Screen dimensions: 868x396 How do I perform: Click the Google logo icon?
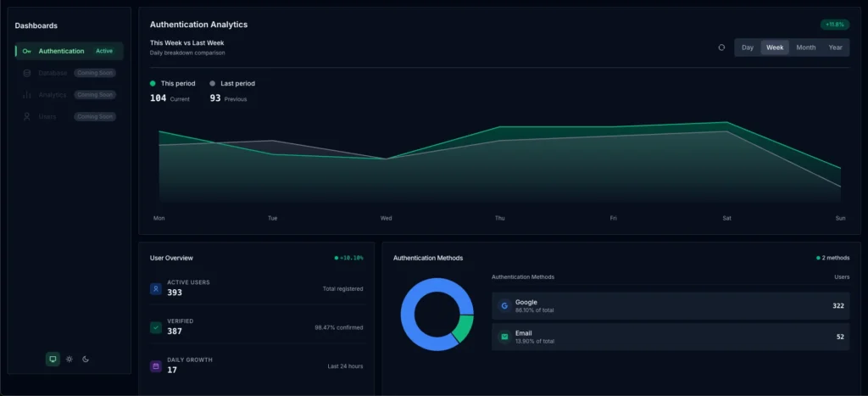(x=504, y=306)
